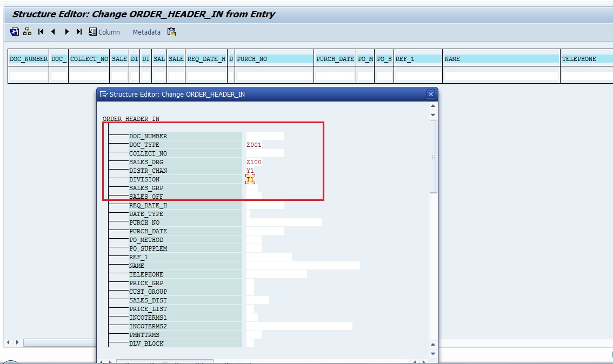Click the refresh icon in the toolbar

tap(15, 32)
